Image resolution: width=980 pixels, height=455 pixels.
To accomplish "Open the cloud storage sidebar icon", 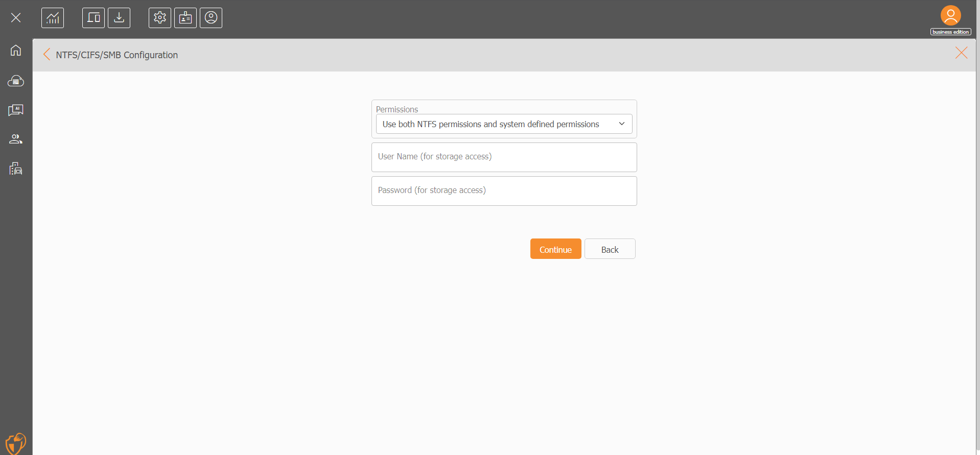I will pos(16,81).
